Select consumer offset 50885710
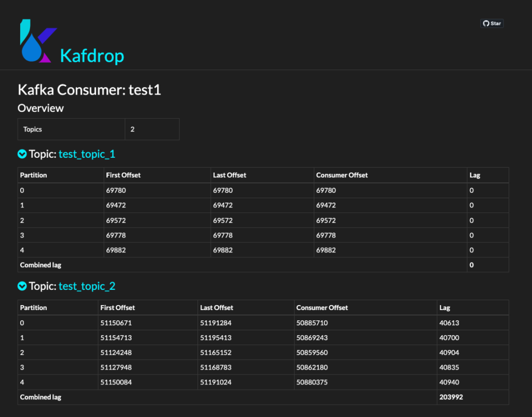 tap(312, 323)
